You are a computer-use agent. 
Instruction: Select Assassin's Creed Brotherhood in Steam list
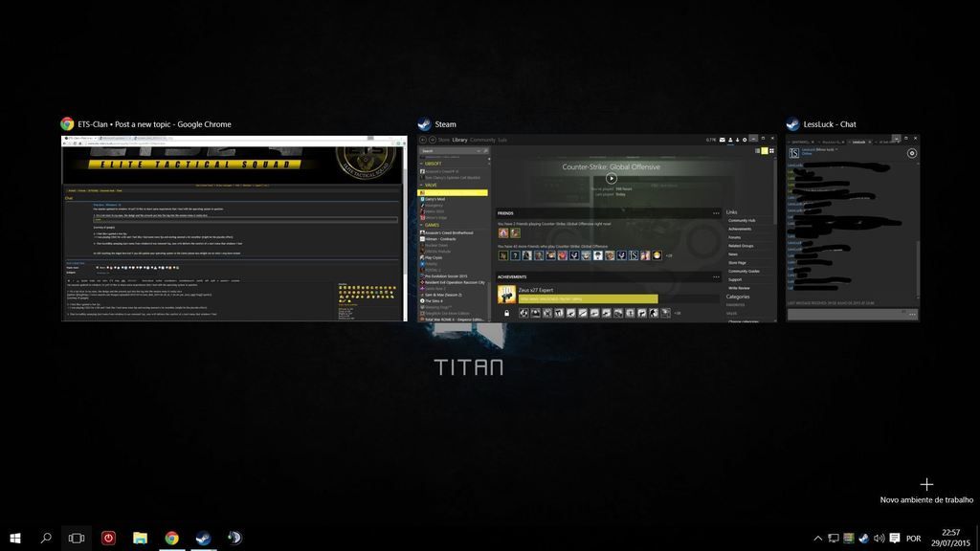[x=449, y=233]
